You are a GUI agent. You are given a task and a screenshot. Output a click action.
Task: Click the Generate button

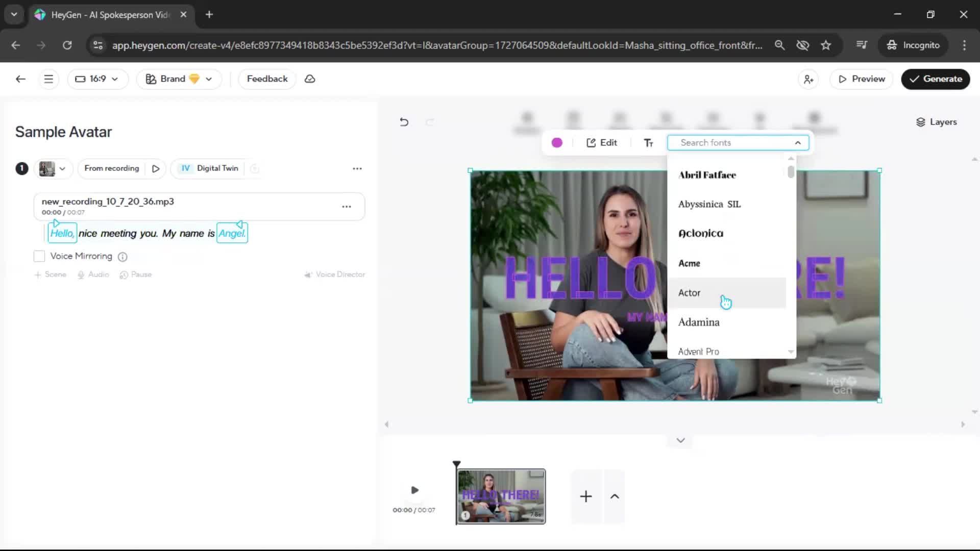click(x=935, y=79)
